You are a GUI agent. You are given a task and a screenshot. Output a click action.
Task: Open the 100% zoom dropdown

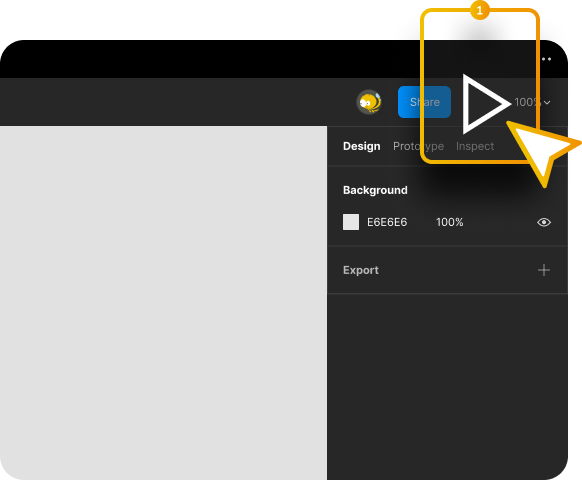(x=533, y=102)
